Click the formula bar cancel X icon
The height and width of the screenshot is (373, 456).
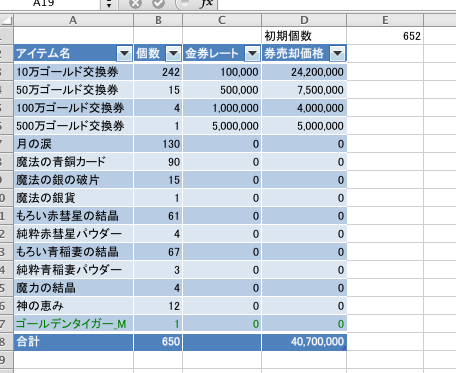[136, 3]
